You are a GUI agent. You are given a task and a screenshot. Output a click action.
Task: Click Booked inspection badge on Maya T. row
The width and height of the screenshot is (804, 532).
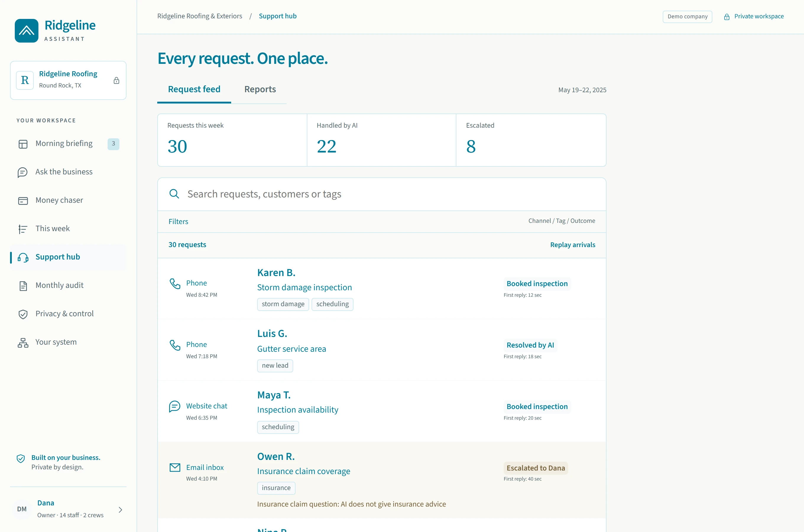537,406
